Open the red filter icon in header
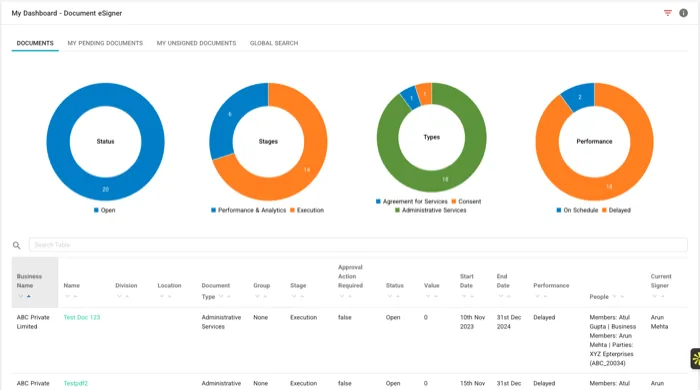This screenshot has height=390, width=700. tap(667, 13)
